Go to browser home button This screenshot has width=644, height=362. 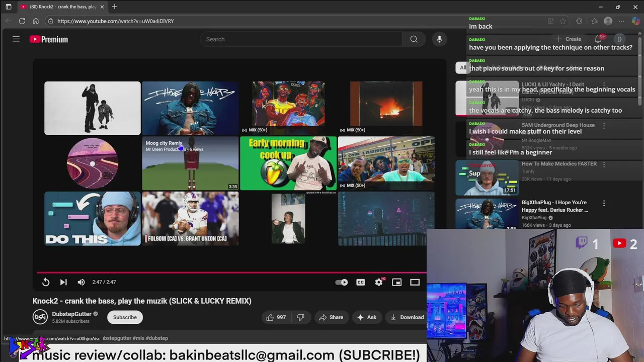36,21
